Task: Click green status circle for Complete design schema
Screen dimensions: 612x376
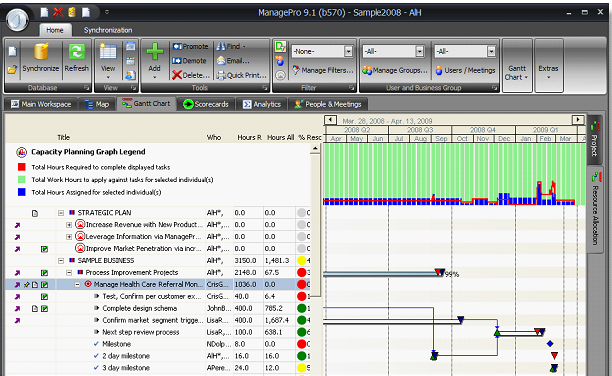Action: coord(302,308)
